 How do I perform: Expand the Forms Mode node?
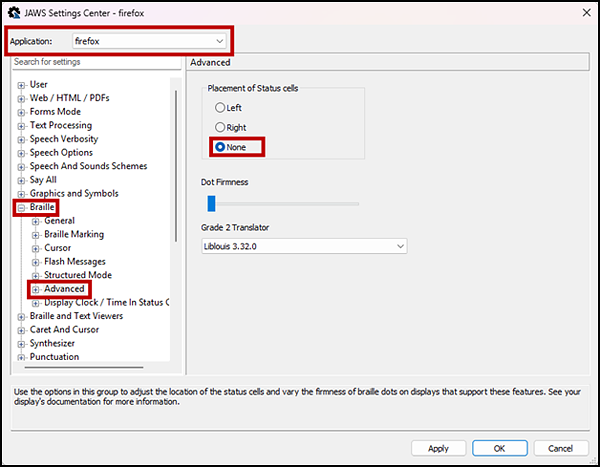[21, 112]
